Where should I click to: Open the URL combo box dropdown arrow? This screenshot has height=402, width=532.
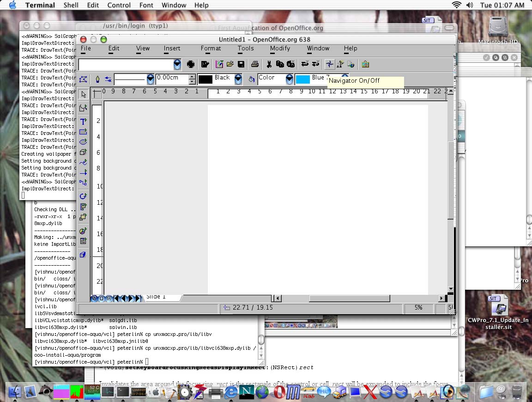pos(177,64)
